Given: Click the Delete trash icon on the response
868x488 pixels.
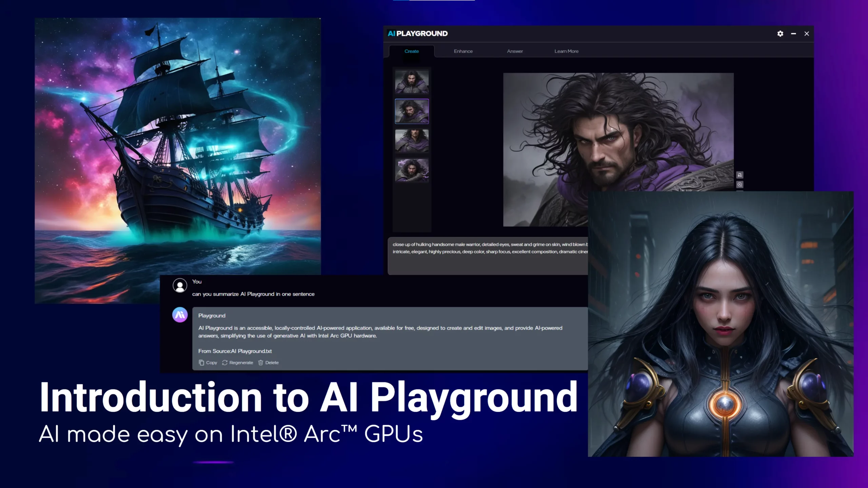Looking at the screenshot, I should point(260,363).
